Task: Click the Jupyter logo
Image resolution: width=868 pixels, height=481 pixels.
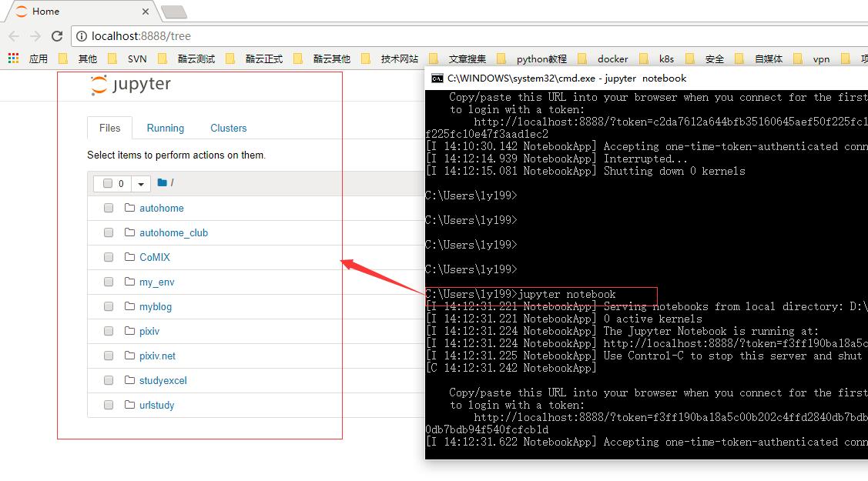Action: coord(130,85)
